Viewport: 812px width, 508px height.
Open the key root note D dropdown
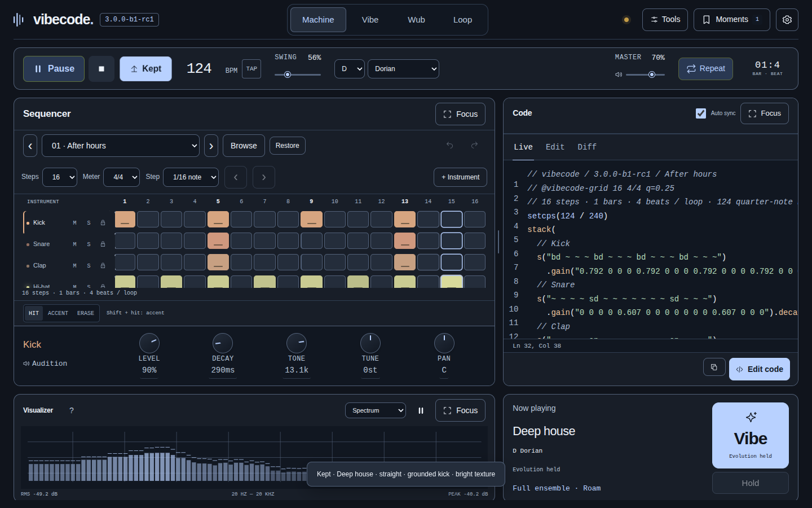click(x=350, y=69)
